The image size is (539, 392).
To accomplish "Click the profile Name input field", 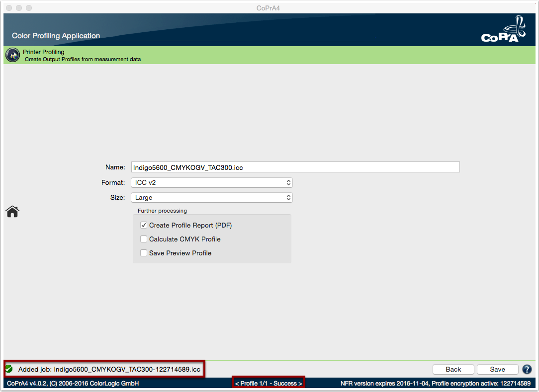I will tap(295, 167).
